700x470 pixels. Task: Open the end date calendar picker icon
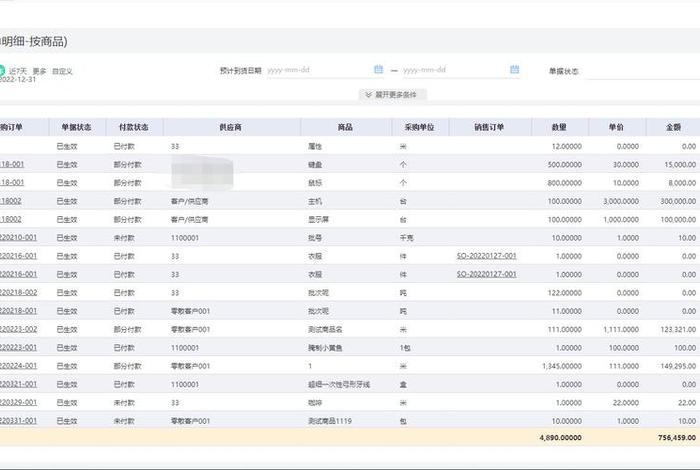click(514, 69)
